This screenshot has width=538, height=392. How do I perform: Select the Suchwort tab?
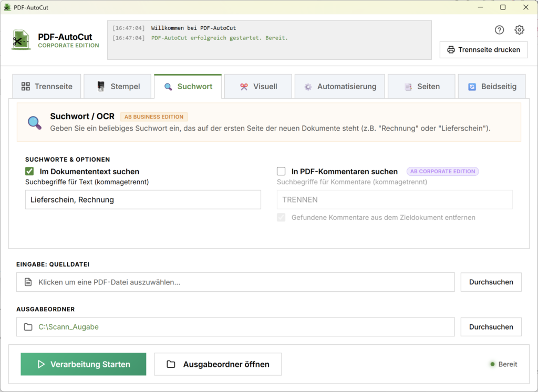click(x=188, y=87)
